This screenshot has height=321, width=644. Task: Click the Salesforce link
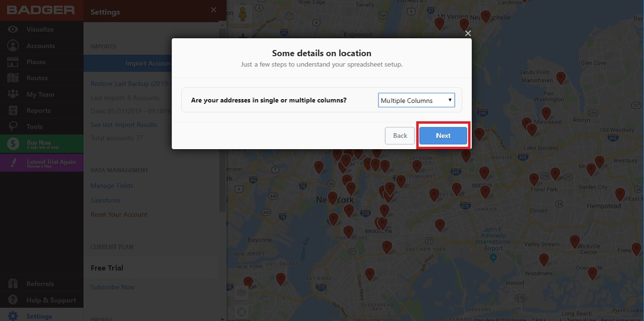[x=106, y=200]
